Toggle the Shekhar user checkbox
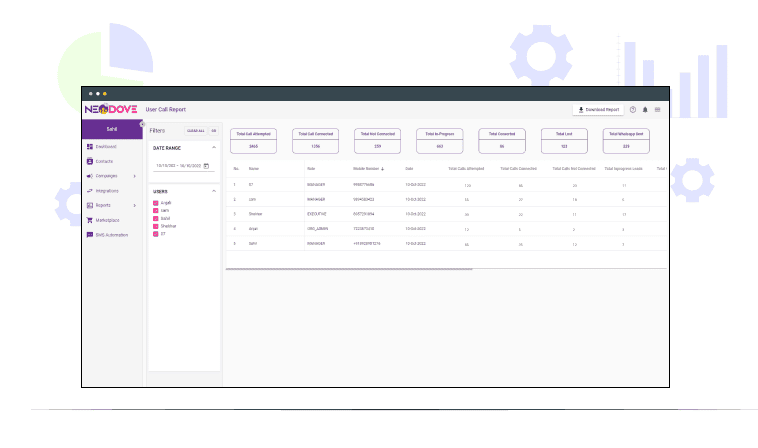This screenshot has height=448, width=758. [x=155, y=225]
